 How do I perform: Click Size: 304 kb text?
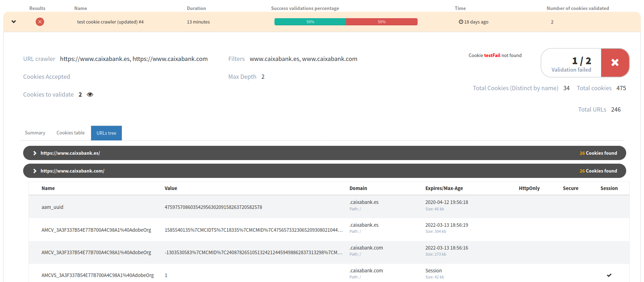435,231
